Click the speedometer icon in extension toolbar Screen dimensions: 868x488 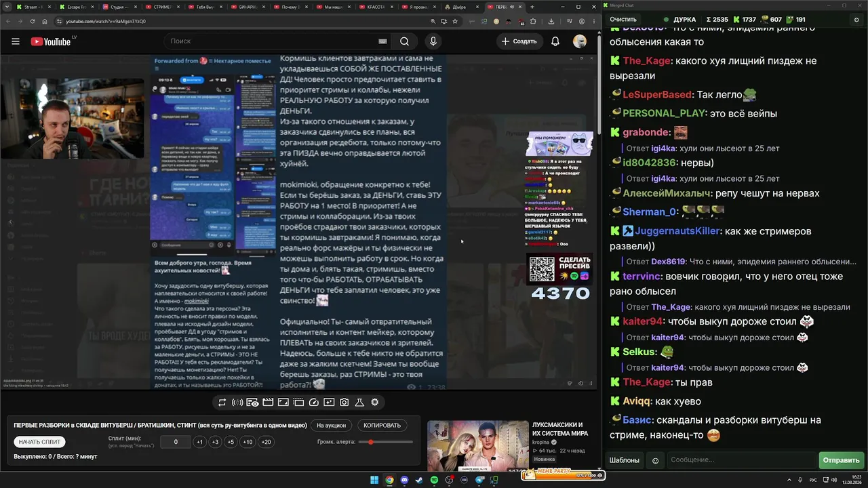tap(313, 403)
